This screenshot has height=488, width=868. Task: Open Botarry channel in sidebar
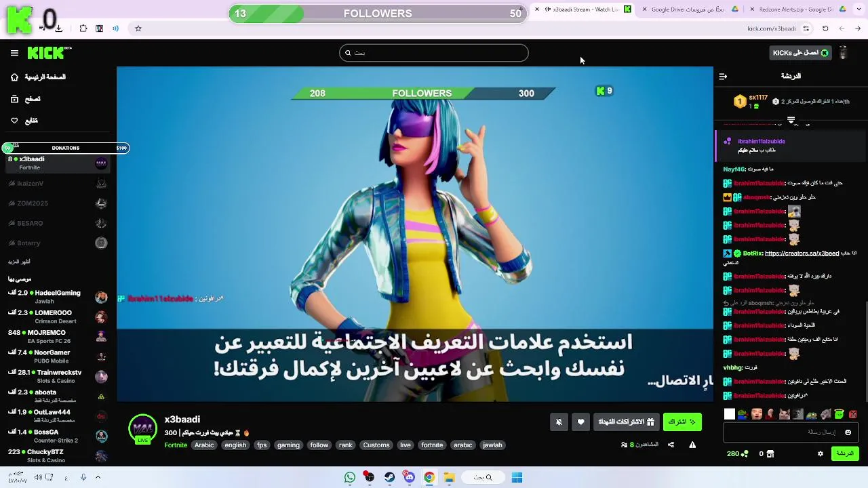58,243
